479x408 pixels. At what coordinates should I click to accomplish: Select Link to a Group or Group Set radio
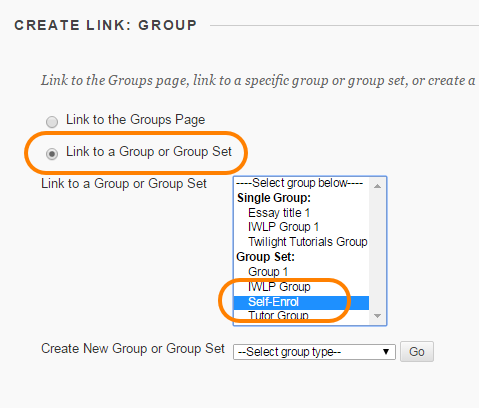tap(52, 154)
